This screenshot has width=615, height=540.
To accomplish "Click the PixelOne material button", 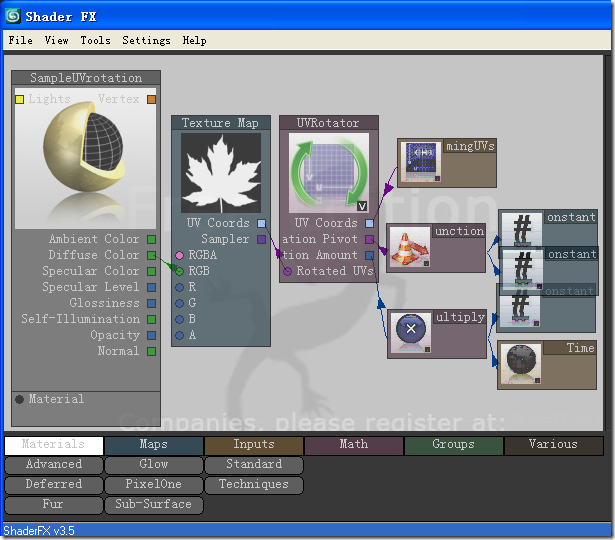I will (x=154, y=485).
